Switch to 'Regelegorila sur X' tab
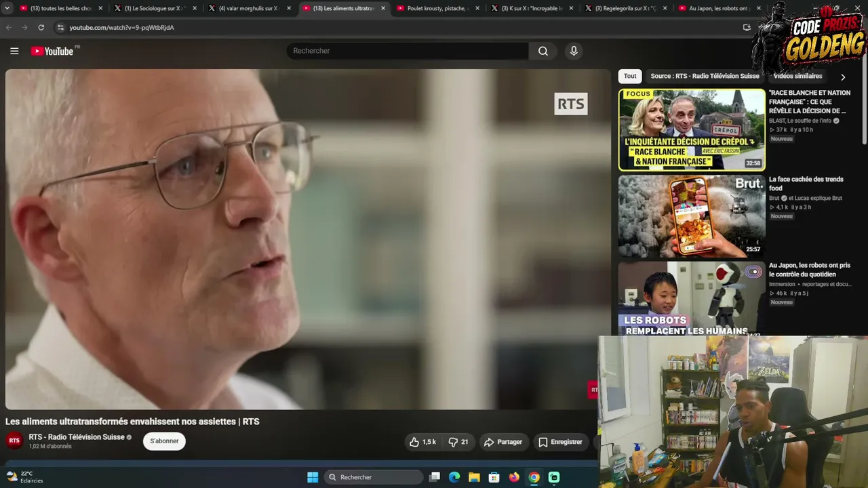Image resolution: width=868 pixels, height=488 pixels. 625,8
